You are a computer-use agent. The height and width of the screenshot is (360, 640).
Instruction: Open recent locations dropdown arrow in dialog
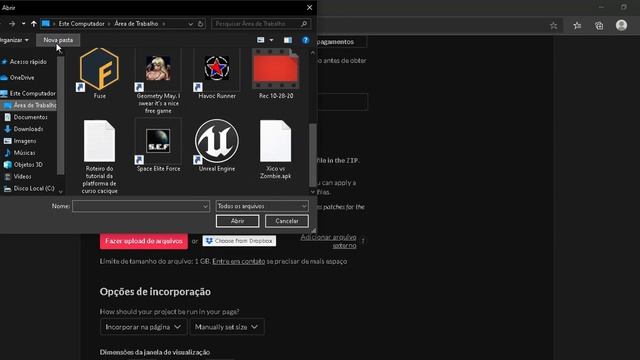coord(23,24)
